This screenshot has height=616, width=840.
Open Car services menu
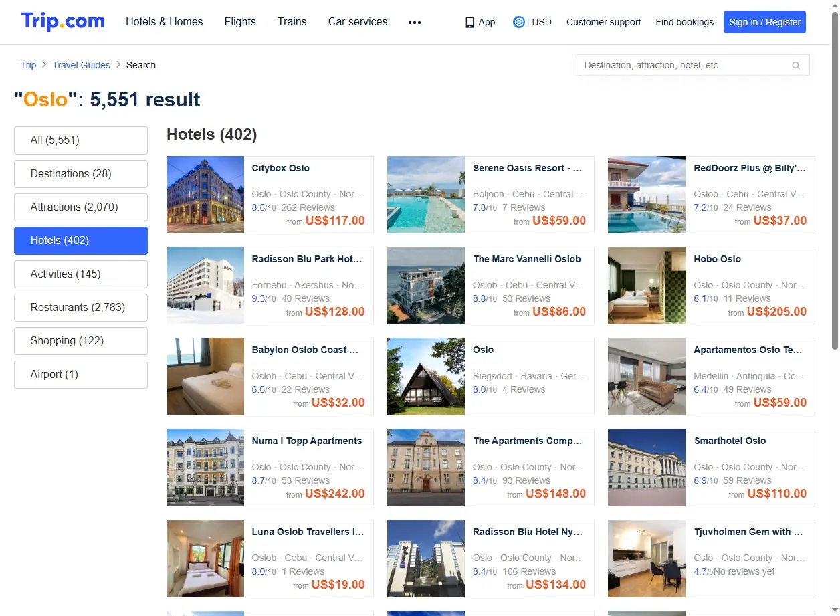click(358, 21)
